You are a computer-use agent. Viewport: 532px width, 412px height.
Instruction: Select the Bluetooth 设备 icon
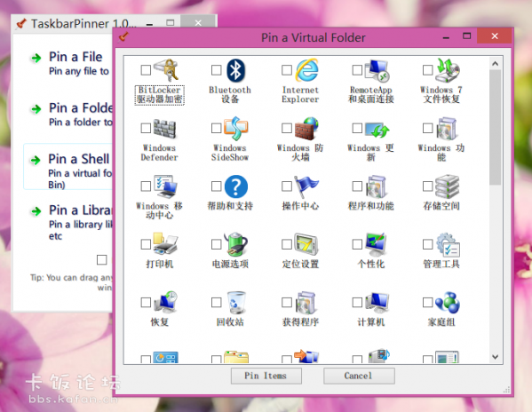tap(236, 70)
